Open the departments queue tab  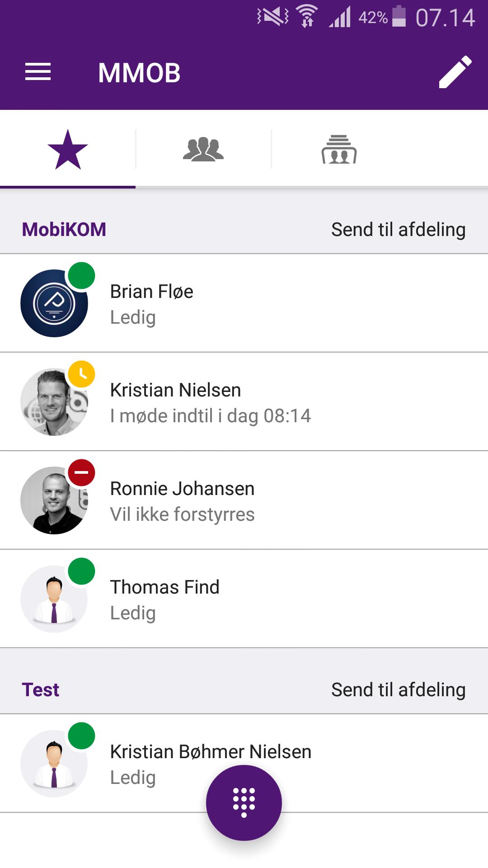339,150
